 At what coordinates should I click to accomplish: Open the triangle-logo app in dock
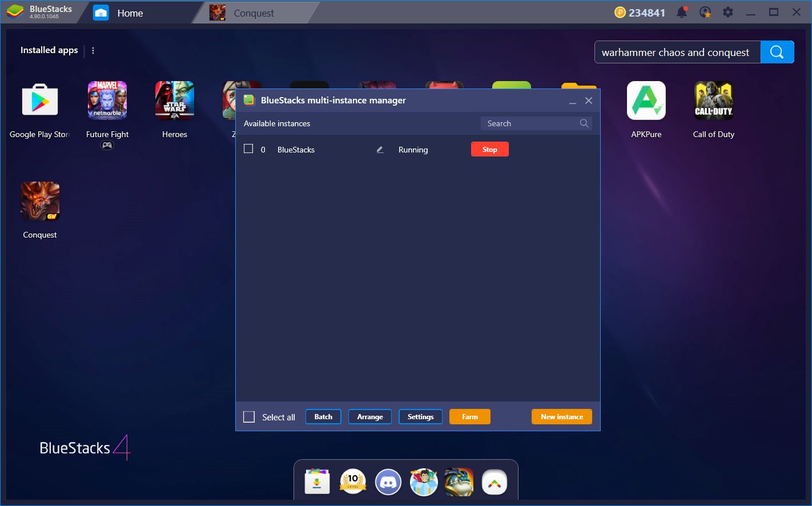495,483
